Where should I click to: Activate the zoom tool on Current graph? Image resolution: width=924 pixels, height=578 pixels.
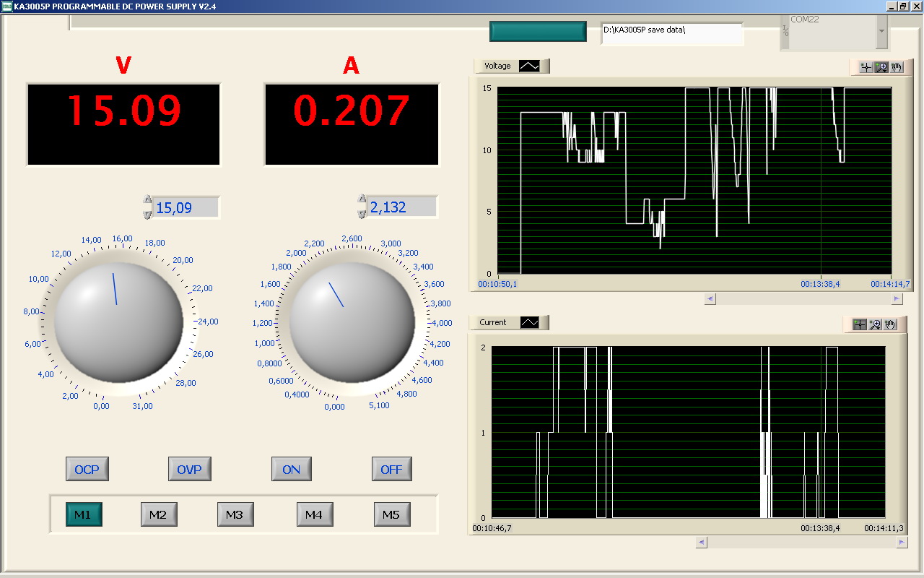pyautogui.click(x=875, y=324)
